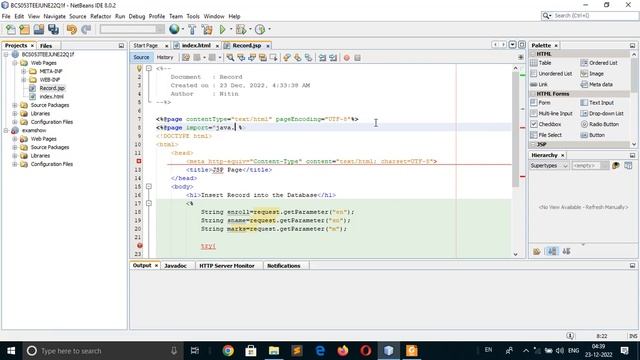The image size is (640, 360).
Task: Expand the WEB-INF folder
Action: (24, 80)
